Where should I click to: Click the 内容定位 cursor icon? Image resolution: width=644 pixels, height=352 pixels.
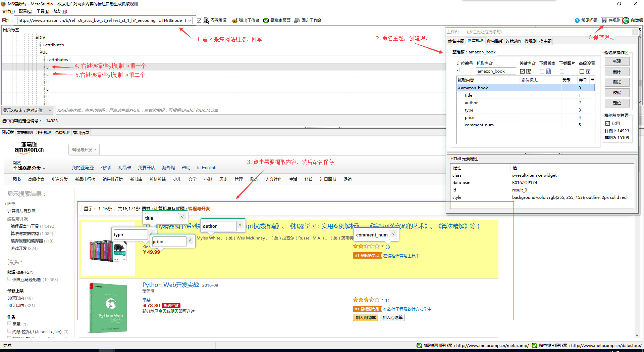[x=206, y=20]
